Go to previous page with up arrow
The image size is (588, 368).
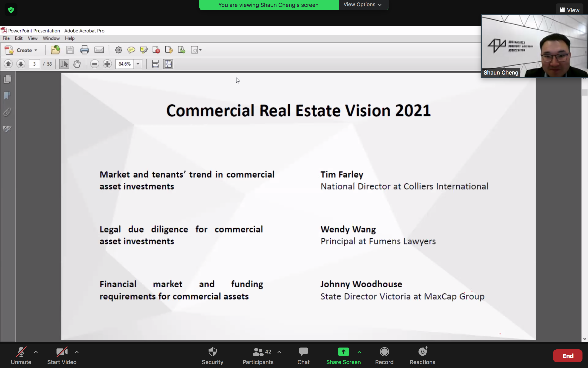[8, 64]
